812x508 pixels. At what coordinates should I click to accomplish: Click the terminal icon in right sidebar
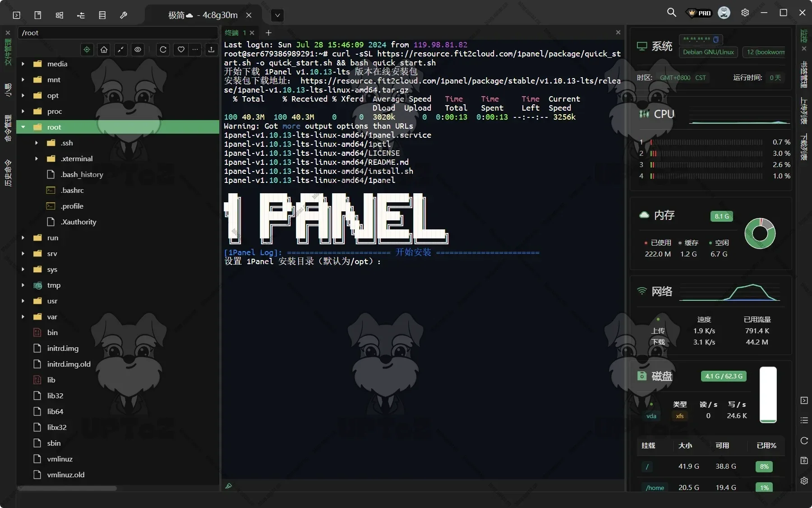pyautogui.click(x=804, y=401)
